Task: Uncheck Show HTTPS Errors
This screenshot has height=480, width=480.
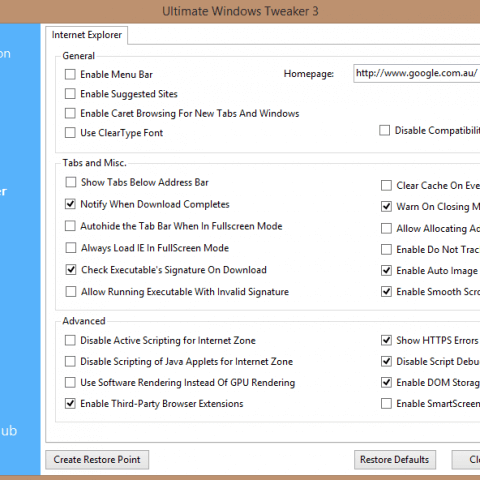Action: 386,341
